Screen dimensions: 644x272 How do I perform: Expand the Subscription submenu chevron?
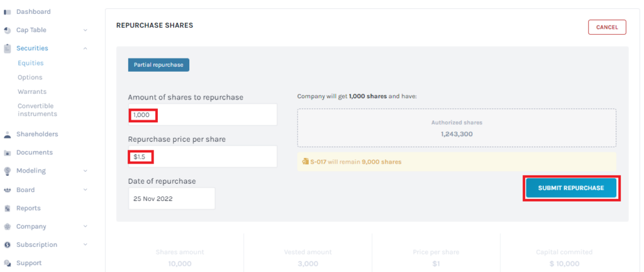click(x=85, y=244)
